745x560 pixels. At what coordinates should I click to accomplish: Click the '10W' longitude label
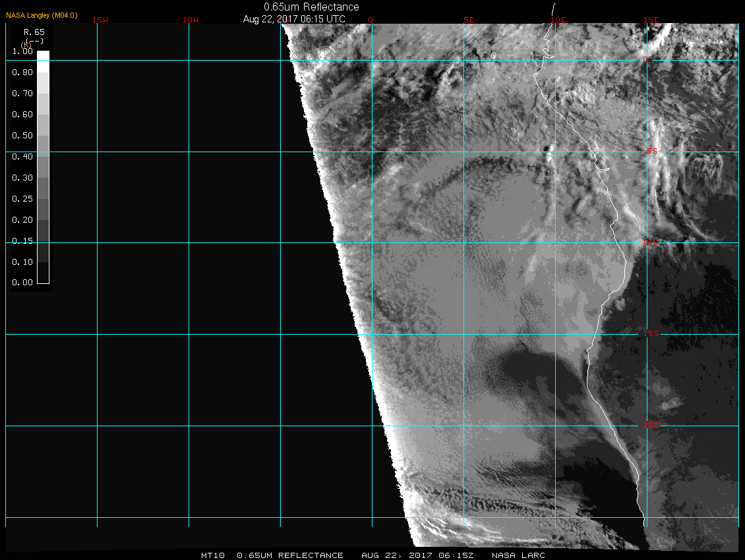191,20
